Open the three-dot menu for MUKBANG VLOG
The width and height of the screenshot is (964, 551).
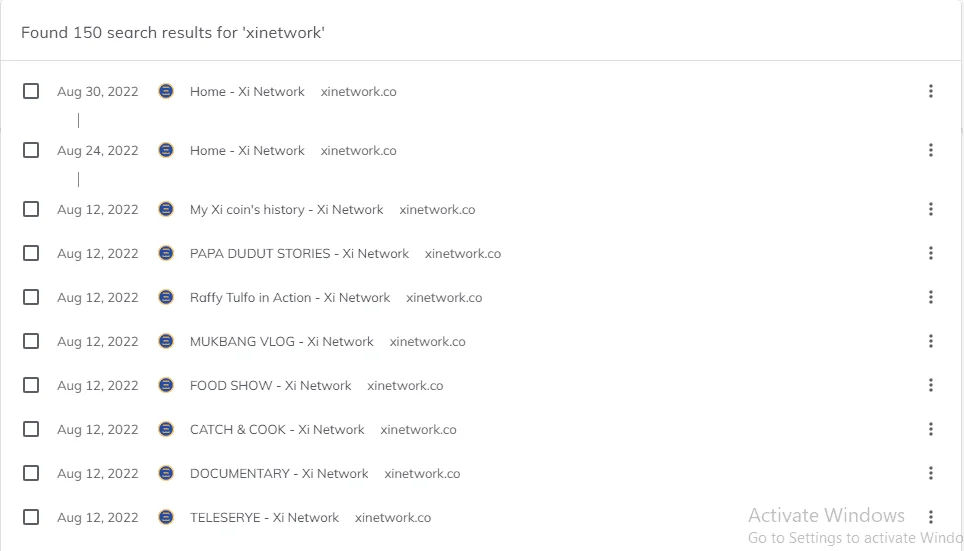pos(931,341)
